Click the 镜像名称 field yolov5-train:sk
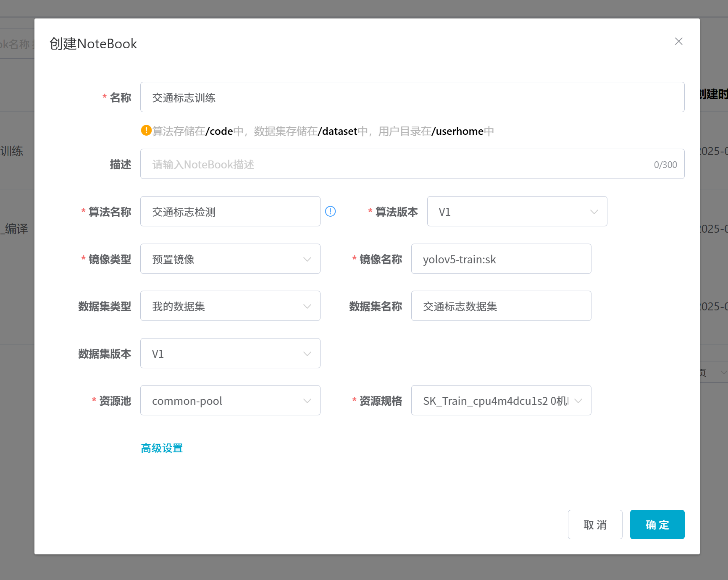This screenshot has height=580, width=728. pos(501,259)
